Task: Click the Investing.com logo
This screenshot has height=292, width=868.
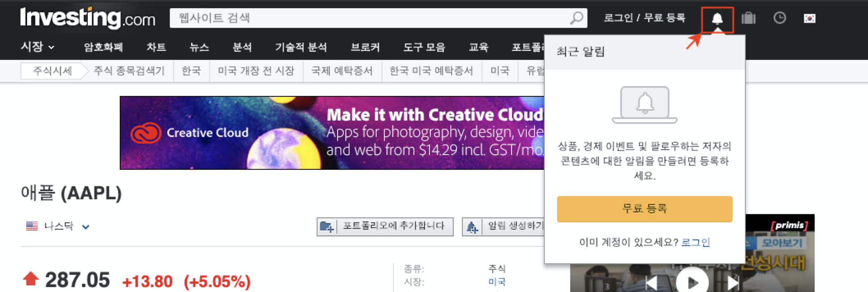Action: coord(88,18)
